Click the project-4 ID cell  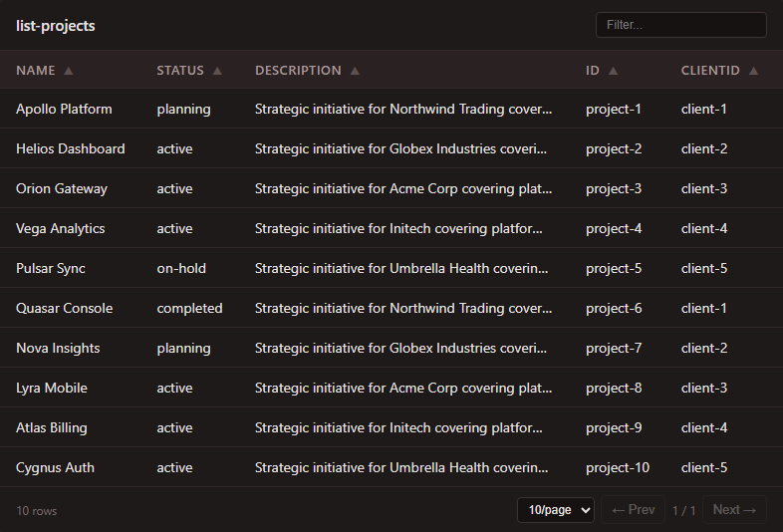coord(614,229)
